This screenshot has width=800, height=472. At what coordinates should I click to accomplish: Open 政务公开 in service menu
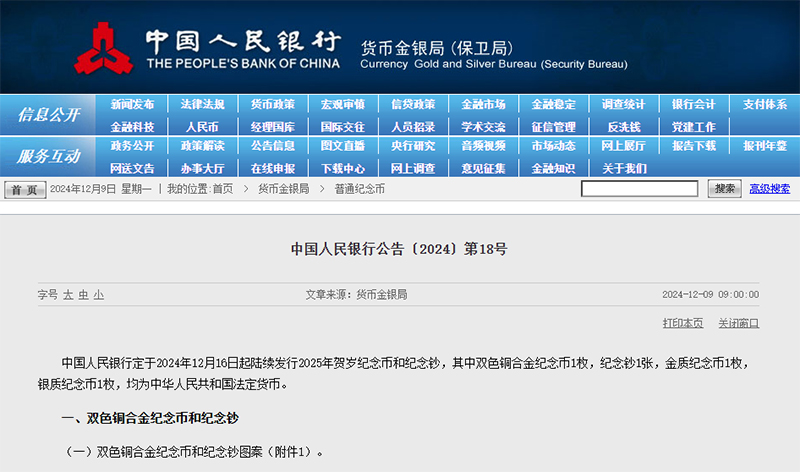(132, 145)
